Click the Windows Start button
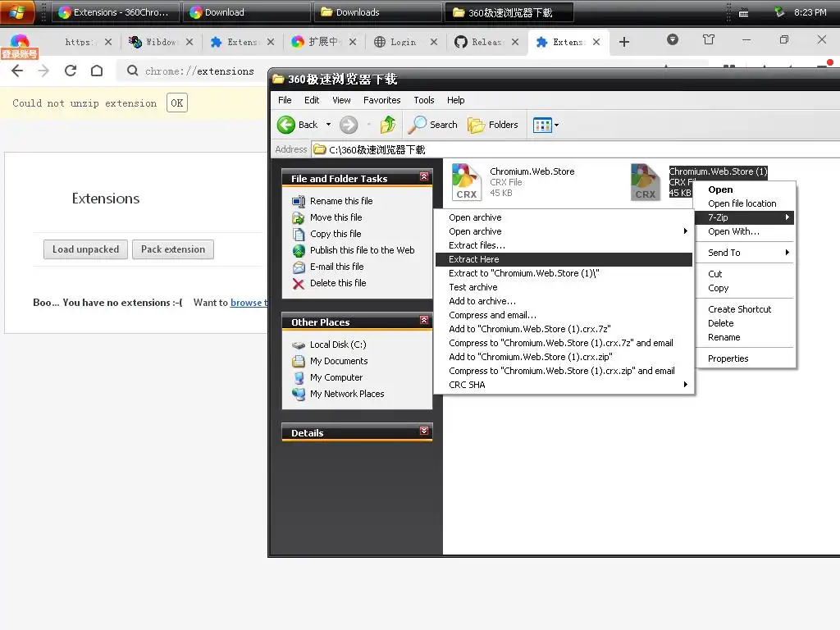The height and width of the screenshot is (630, 840). click(17, 11)
